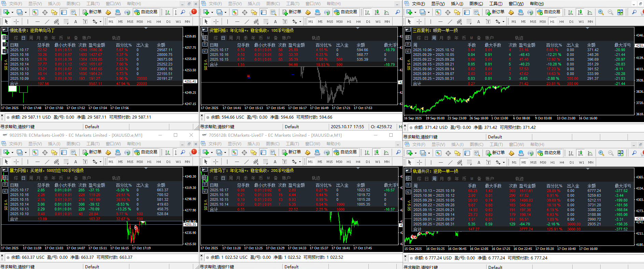
Task: Open Signals antenna icon in 资管网格 window
Action: pos(327,12)
